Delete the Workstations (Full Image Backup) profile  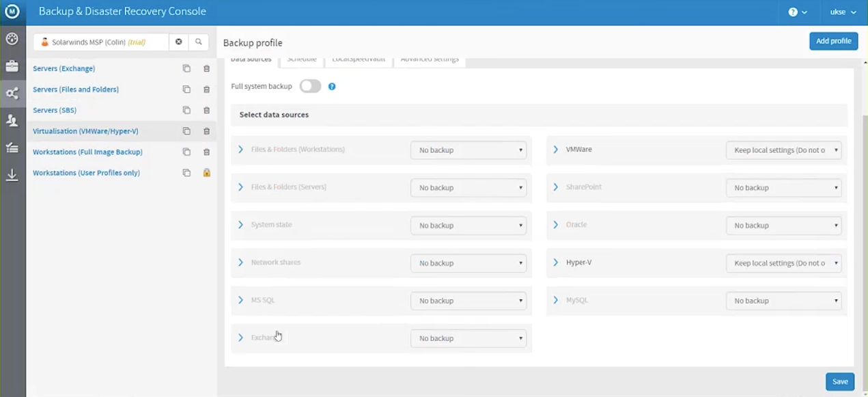tap(206, 152)
